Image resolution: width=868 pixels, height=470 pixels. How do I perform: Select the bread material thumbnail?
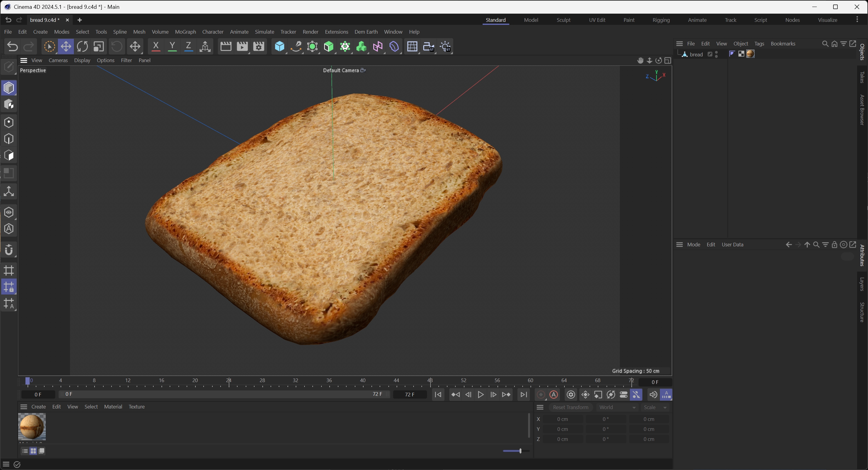pos(32,426)
